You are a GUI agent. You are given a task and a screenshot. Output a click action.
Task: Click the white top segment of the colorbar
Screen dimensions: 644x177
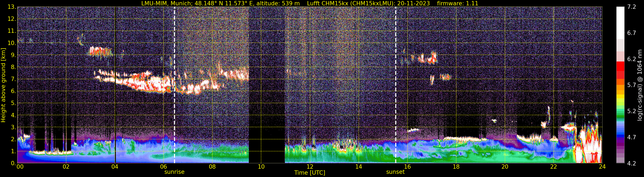pos(620,22)
